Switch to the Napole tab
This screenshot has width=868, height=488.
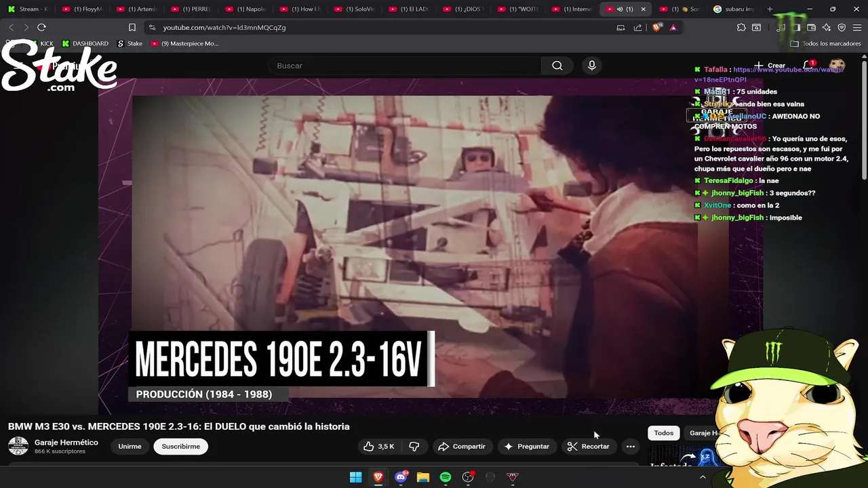click(245, 9)
